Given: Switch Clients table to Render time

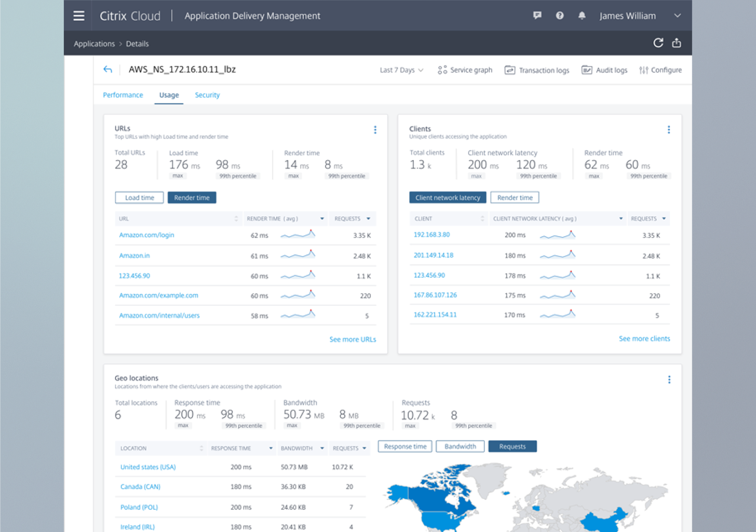Looking at the screenshot, I should click(515, 198).
